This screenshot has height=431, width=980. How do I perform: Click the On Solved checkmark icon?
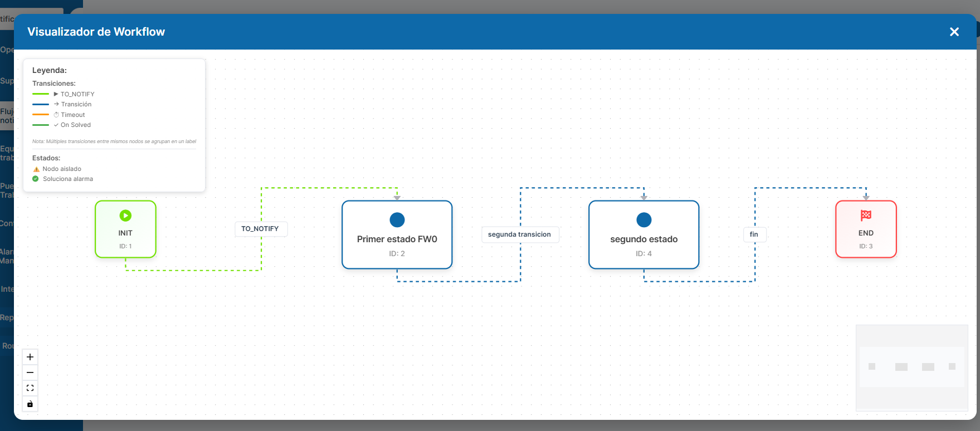56,125
